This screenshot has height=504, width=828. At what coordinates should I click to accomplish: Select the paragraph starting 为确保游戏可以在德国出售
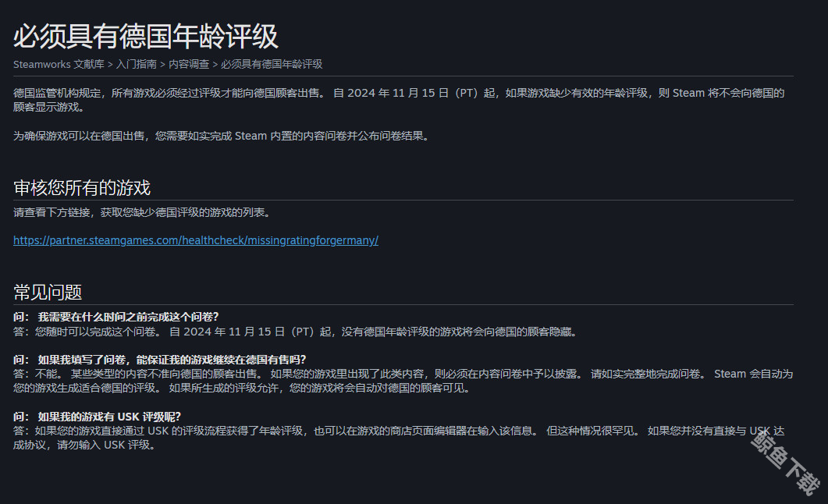[x=221, y=136]
